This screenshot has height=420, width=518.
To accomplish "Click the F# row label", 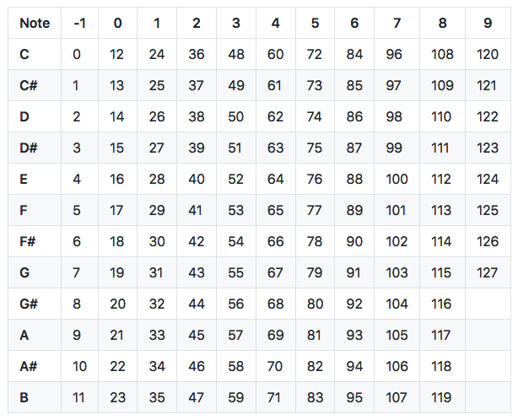I will tap(30, 241).
